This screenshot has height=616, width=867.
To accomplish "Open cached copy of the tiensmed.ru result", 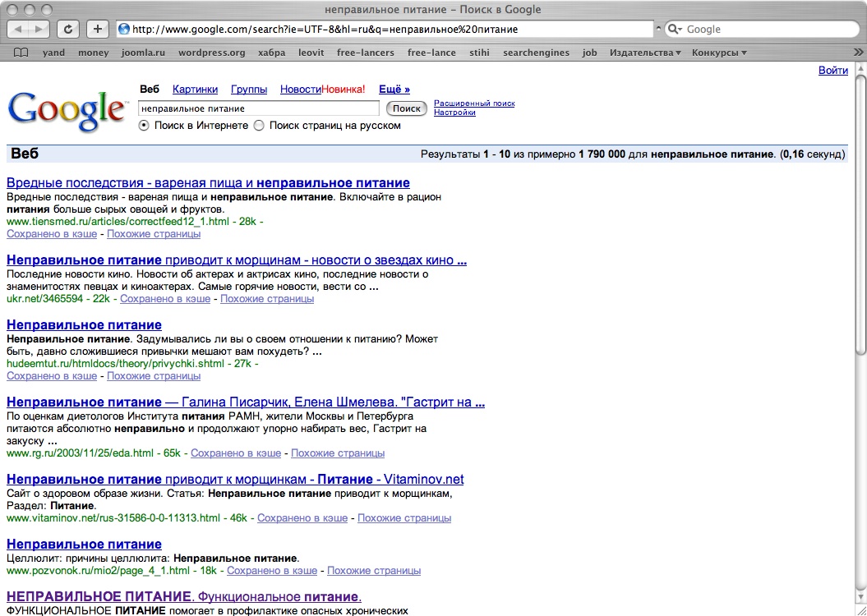I will click(x=52, y=234).
